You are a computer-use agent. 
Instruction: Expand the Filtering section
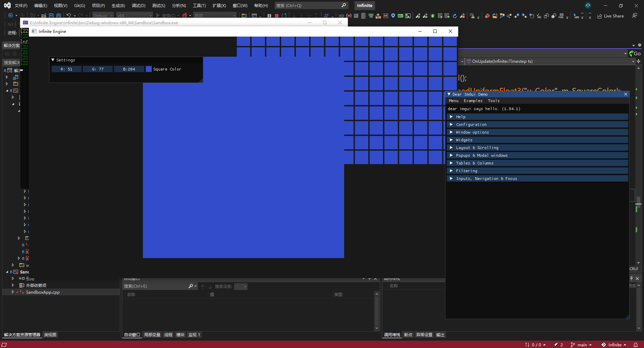(537, 171)
